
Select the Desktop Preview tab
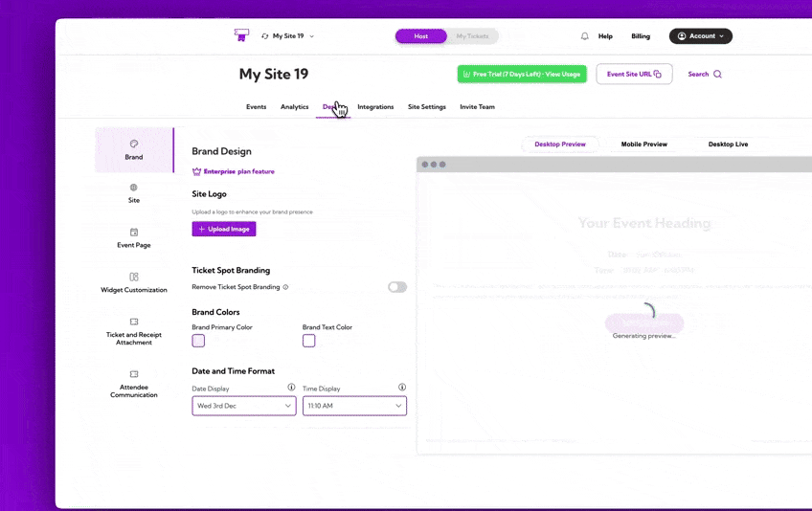coord(560,144)
